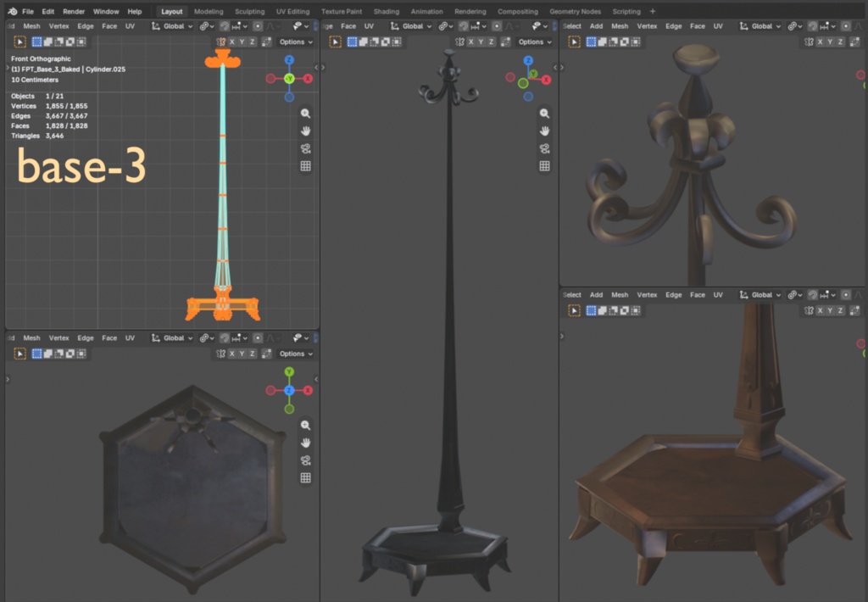This screenshot has width=868, height=602.
Task: Click the mesh symmetry butterfly icon in the fleur-de-lis viewport
Action: 809,42
